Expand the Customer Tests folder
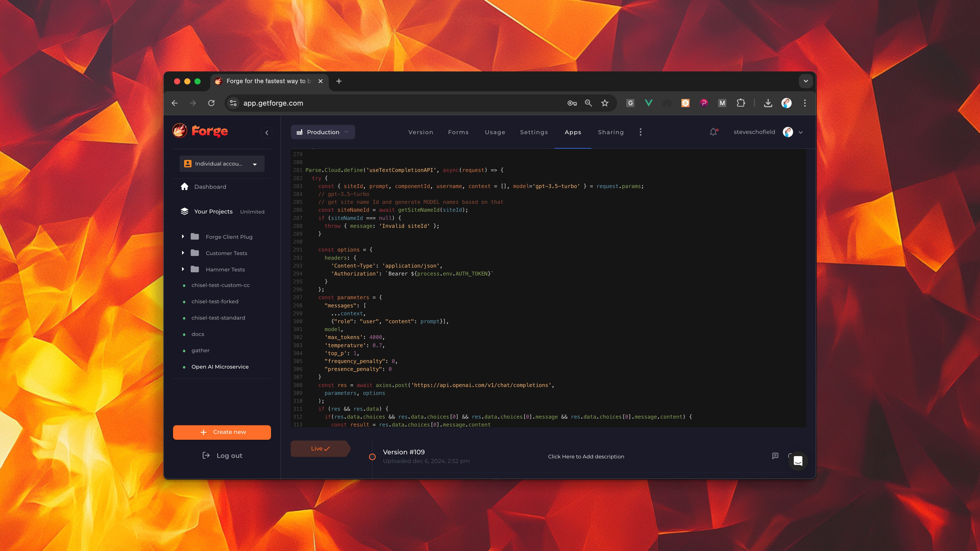980x551 pixels. pos(183,253)
